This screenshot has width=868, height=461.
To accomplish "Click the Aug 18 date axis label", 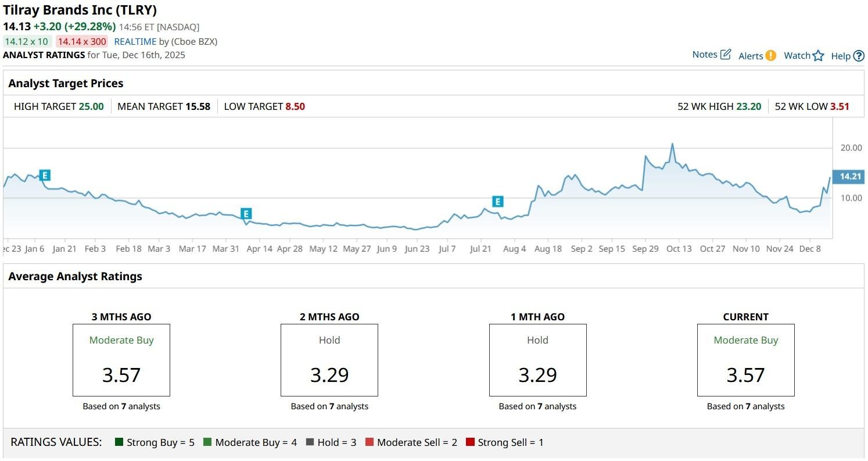I will (548, 249).
